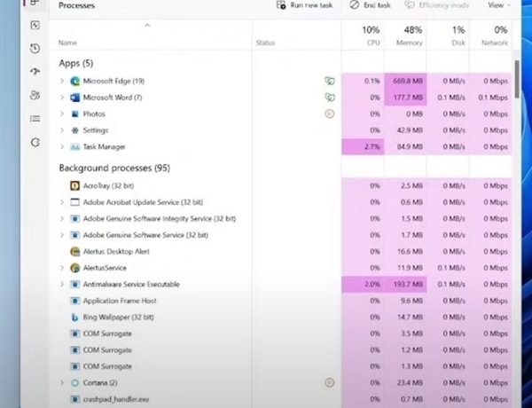Click Adobe Acrobat Update Service icon
Screen dimensions: 532x408
point(74,202)
